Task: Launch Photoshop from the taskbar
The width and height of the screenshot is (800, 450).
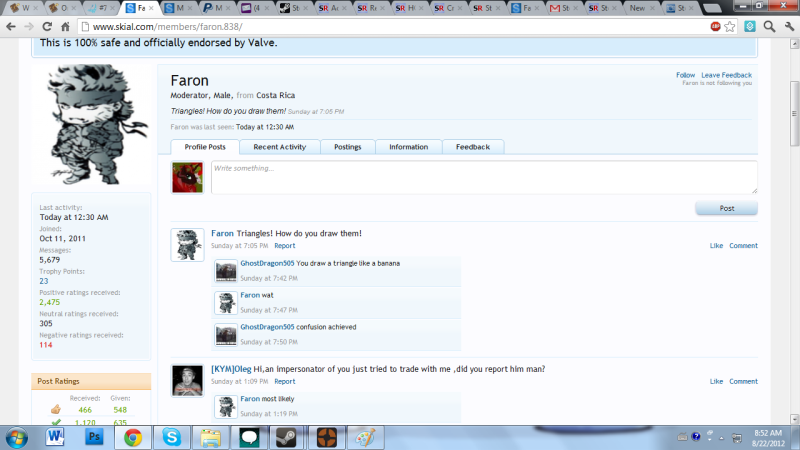Action: (x=95, y=437)
